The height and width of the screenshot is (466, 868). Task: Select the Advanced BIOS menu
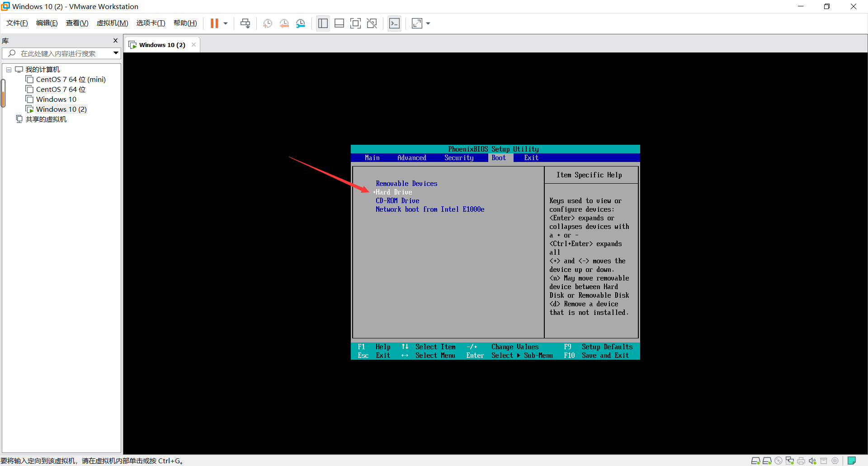coord(412,158)
